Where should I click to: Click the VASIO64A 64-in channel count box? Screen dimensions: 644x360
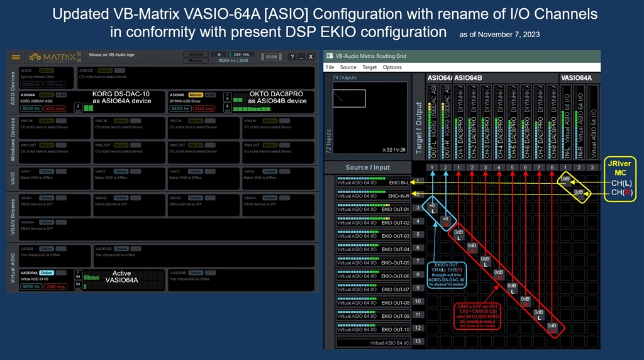coord(78,276)
